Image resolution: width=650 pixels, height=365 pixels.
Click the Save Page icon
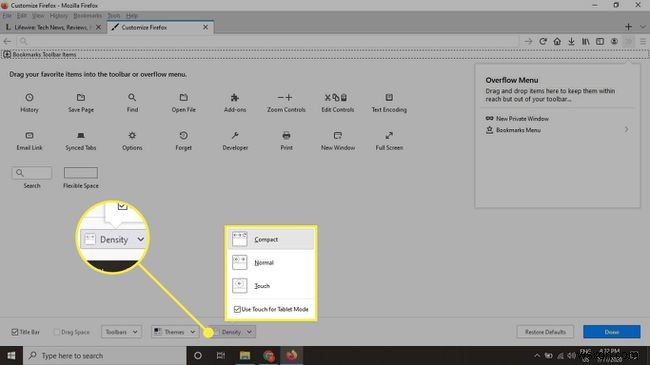coord(81,97)
